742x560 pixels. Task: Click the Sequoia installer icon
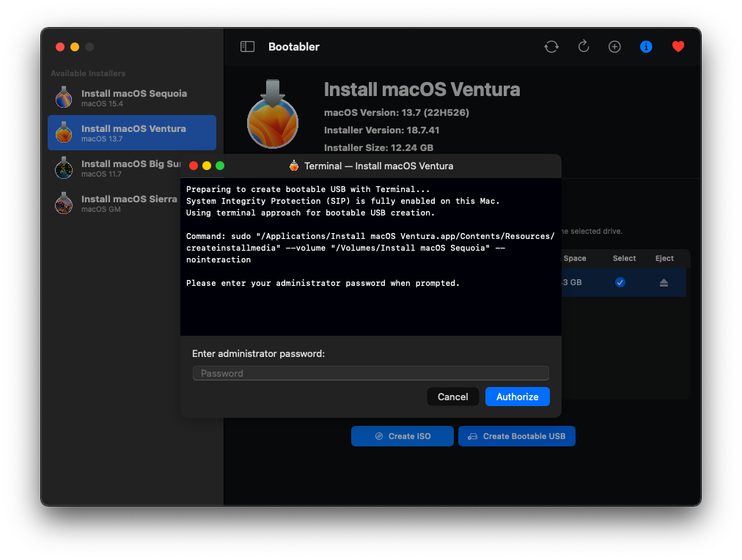tap(64, 97)
